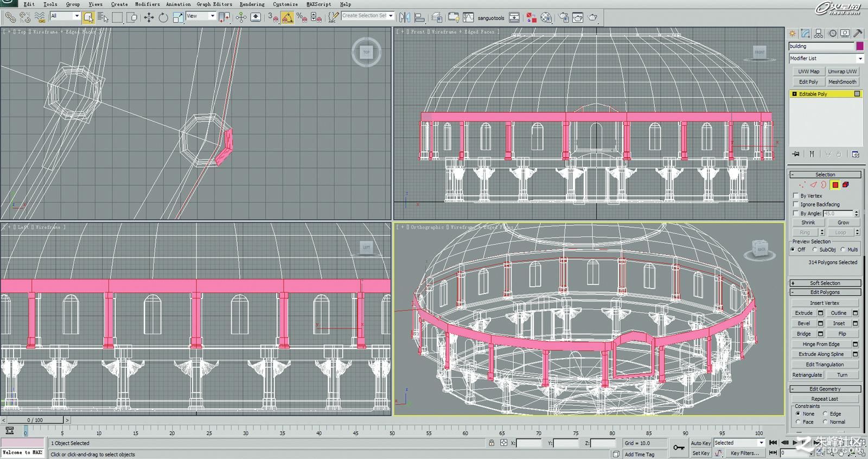Open Render Setup teapot icon
The image size is (868, 459).
(564, 17)
